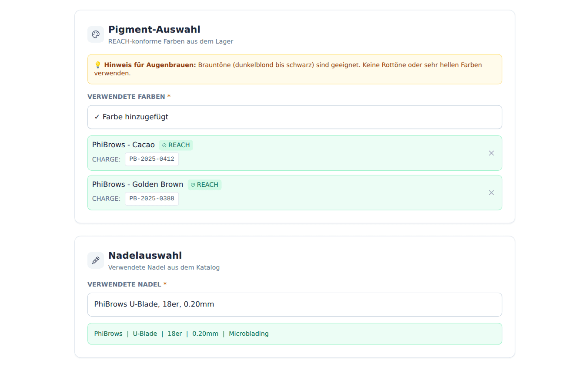Click the needle icon beside Nadelauswahl
588x368 pixels.
tap(96, 260)
